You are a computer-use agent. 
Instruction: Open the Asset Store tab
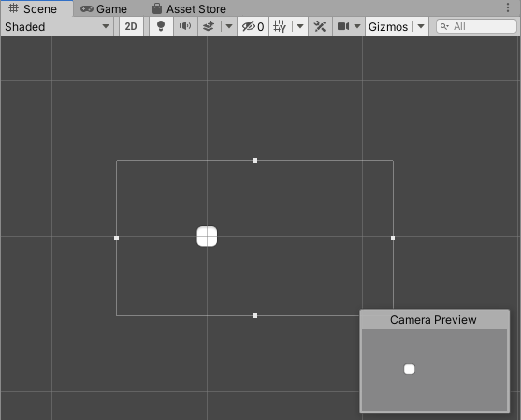(x=189, y=9)
